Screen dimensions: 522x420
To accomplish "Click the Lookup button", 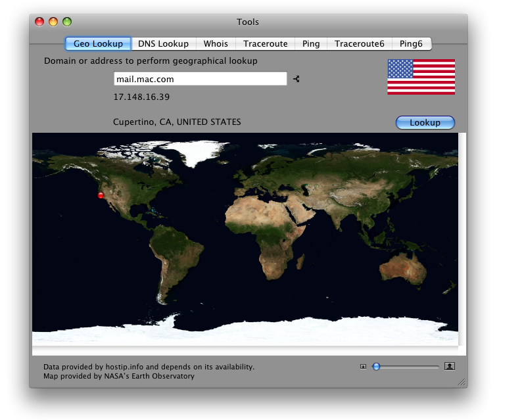I will coord(425,122).
